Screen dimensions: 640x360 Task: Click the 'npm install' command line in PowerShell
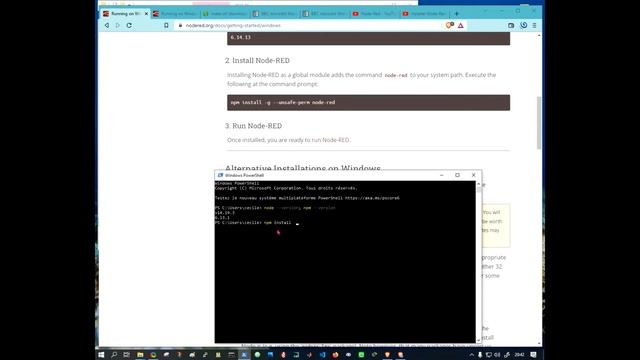click(257, 223)
